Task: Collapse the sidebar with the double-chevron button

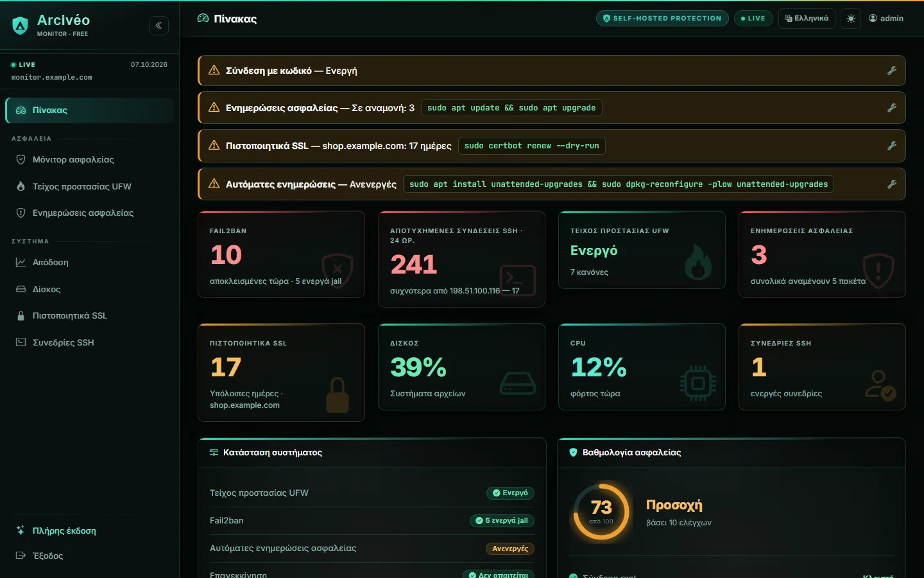Action: click(159, 26)
